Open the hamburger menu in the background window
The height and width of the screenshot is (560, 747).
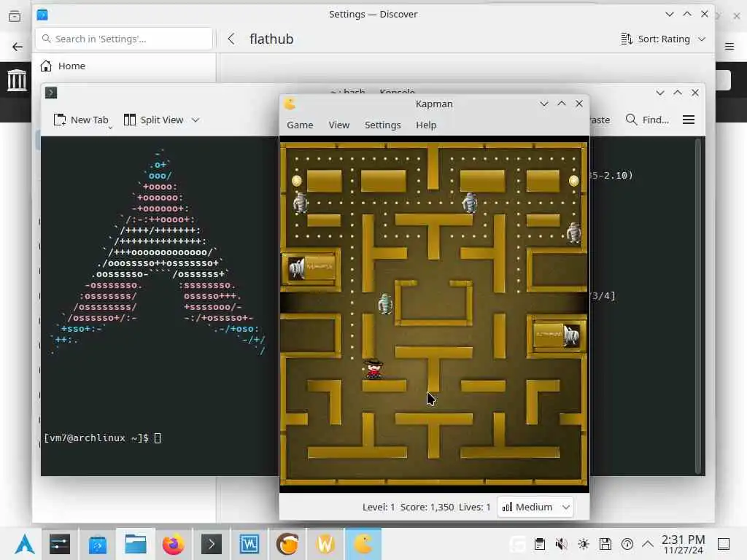pos(729,46)
